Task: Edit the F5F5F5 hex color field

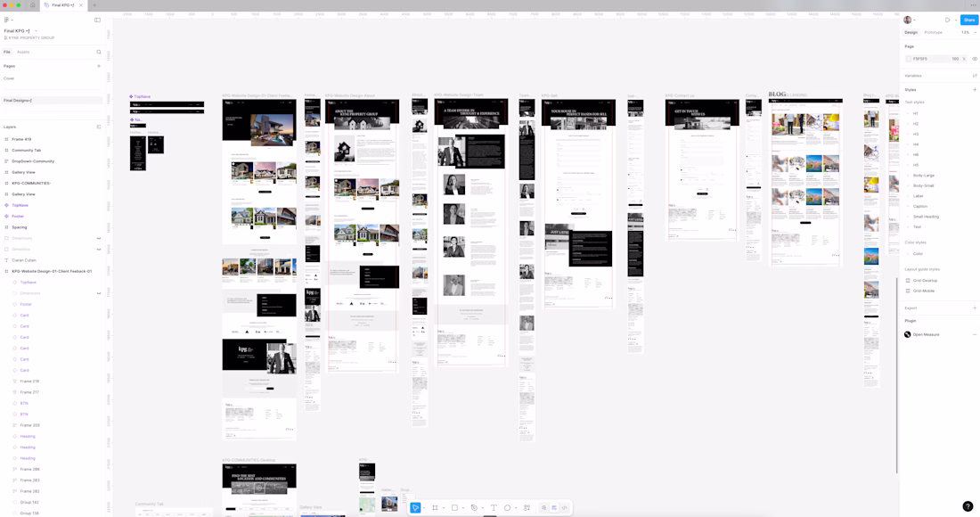Action: tap(920, 59)
